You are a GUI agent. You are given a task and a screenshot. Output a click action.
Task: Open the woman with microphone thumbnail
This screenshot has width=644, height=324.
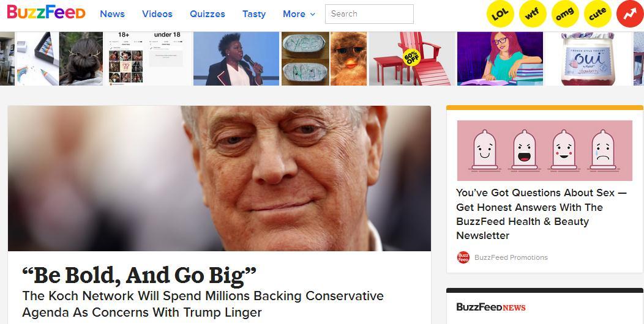[236, 59]
